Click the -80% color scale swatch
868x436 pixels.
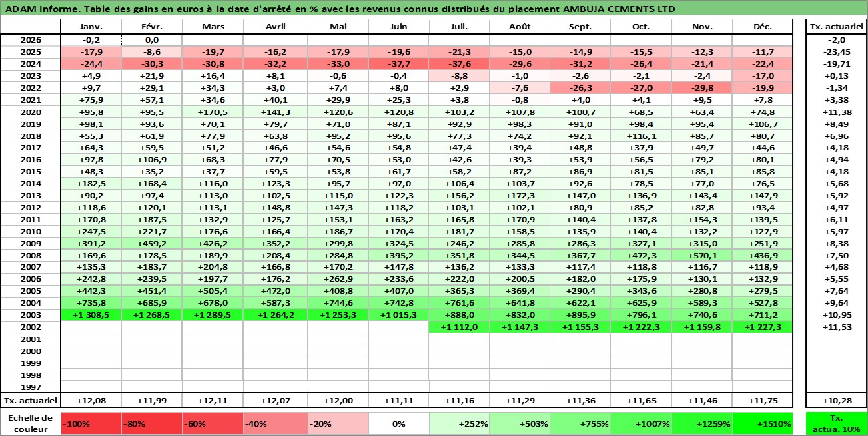tap(151, 423)
